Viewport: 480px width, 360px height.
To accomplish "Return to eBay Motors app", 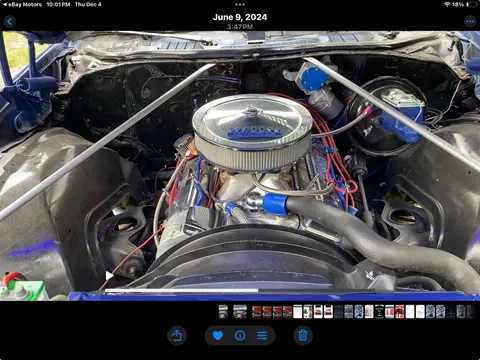I will (22, 4).
